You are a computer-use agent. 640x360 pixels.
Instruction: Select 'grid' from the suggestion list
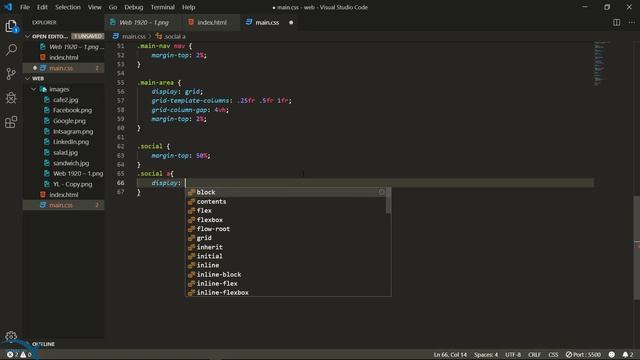tap(286, 238)
